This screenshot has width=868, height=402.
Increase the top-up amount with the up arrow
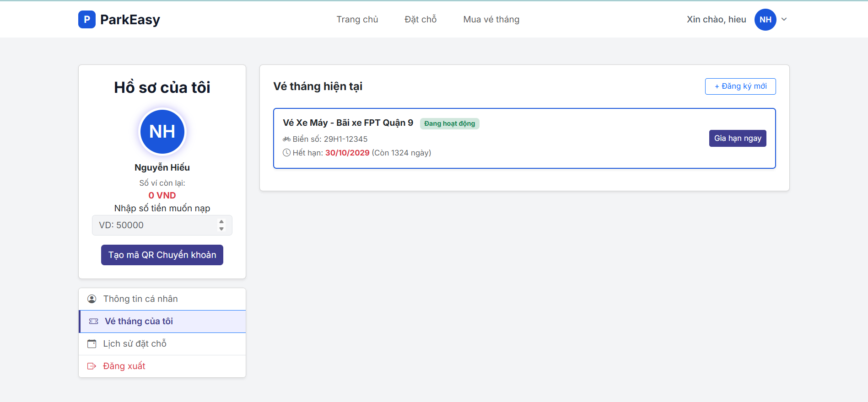pyautogui.click(x=221, y=222)
